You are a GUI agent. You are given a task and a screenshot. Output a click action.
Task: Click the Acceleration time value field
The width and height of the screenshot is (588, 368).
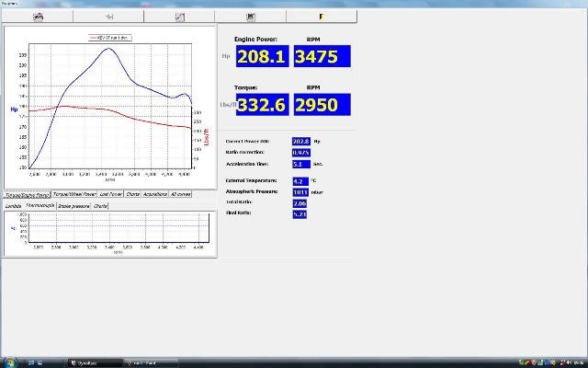pos(301,164)
